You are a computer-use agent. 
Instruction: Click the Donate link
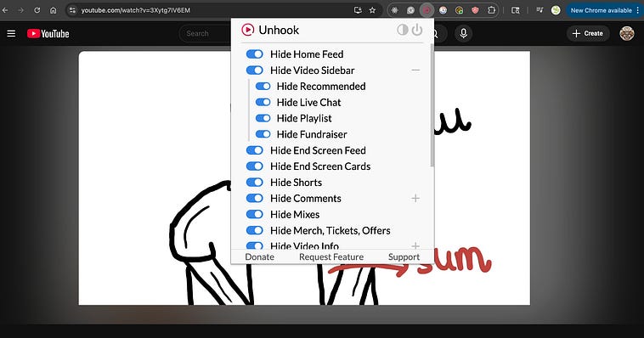click(260, 256)
